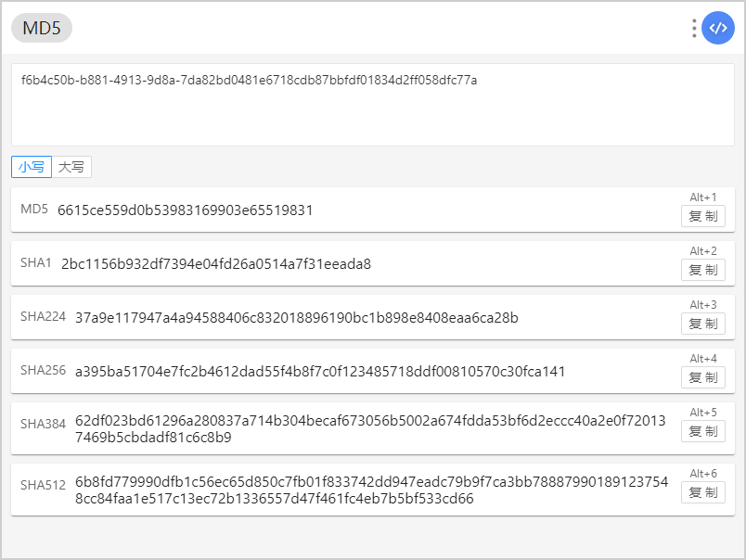Viewport: 746px width, 560px height.
Task: Click the SHA512 hash value text
Action: (371, 490)
